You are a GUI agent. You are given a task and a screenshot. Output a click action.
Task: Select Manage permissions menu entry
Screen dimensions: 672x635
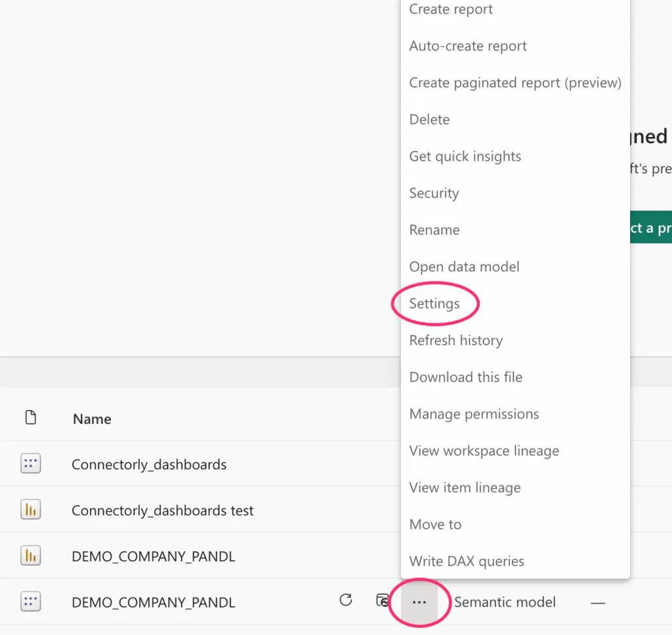(474, 414)
